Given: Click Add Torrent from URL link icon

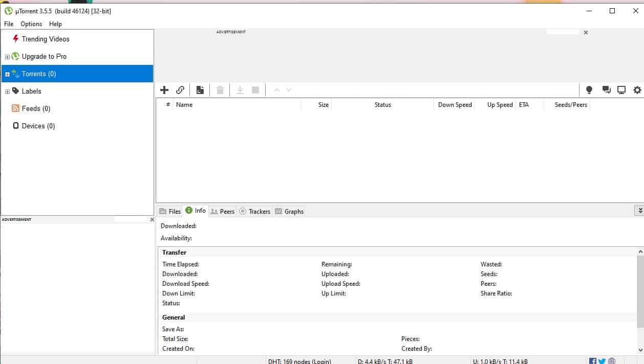Looking at the screenshot, I should coord(180,90).
